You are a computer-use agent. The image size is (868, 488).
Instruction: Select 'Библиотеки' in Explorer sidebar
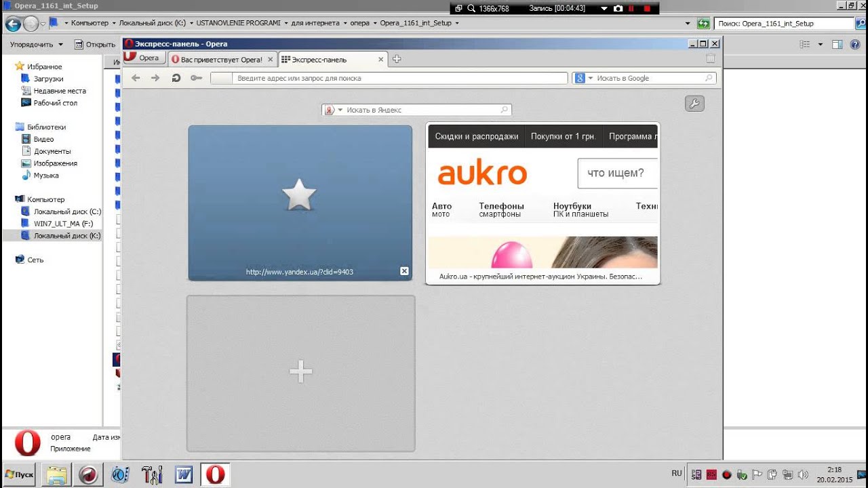tap(40, 127)
